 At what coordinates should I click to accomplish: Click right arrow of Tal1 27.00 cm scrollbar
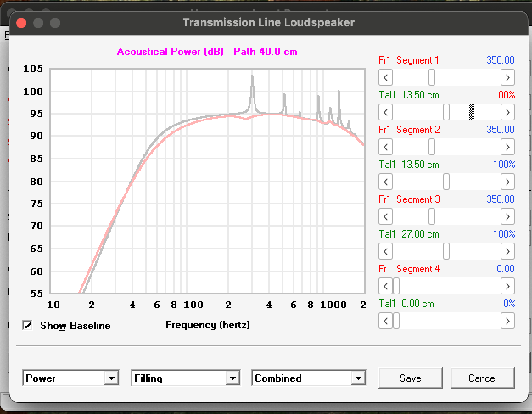(508, 252)
